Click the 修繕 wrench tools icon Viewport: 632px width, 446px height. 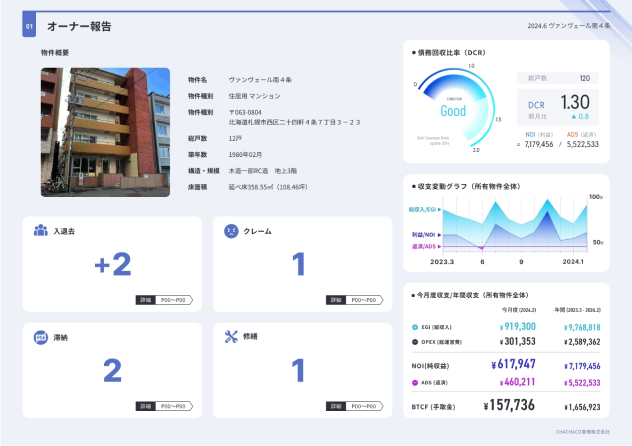(231, 337)
